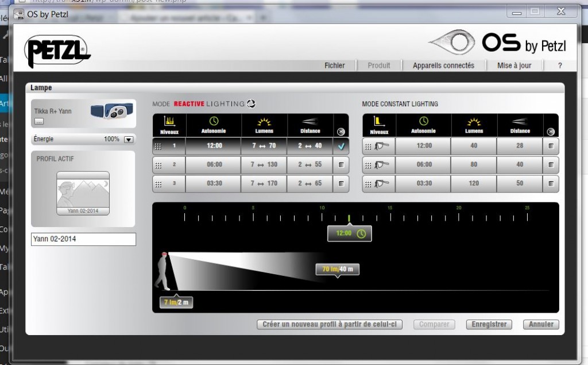Click the reactive Lumens sun icon

[x=264, y=122]
